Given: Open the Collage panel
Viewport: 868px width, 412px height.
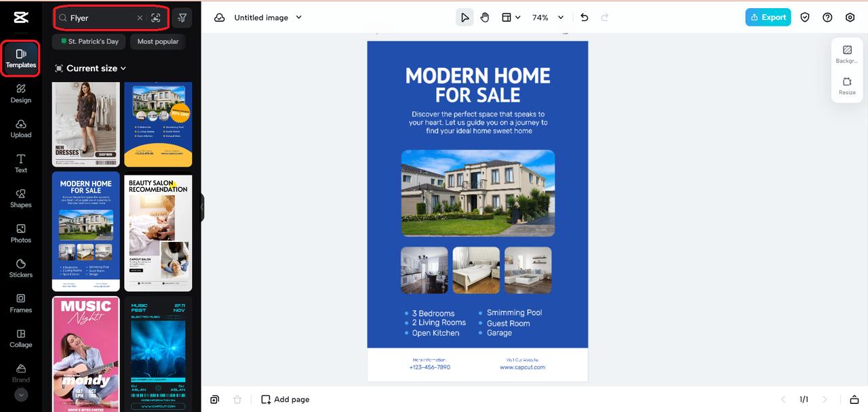Looking at the screenshot, I should click(x=21, y=339).
